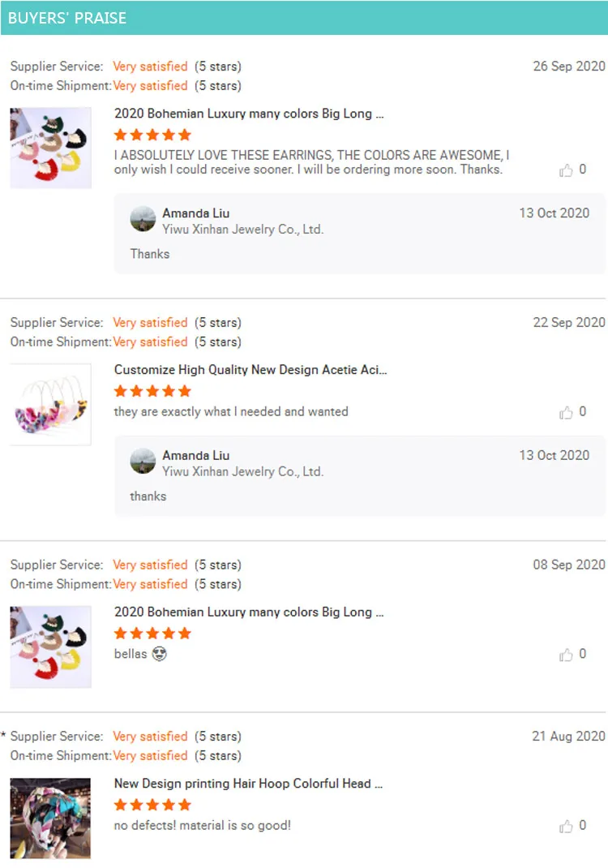Click the BUYERS' PRAISE header

point(67,18)
